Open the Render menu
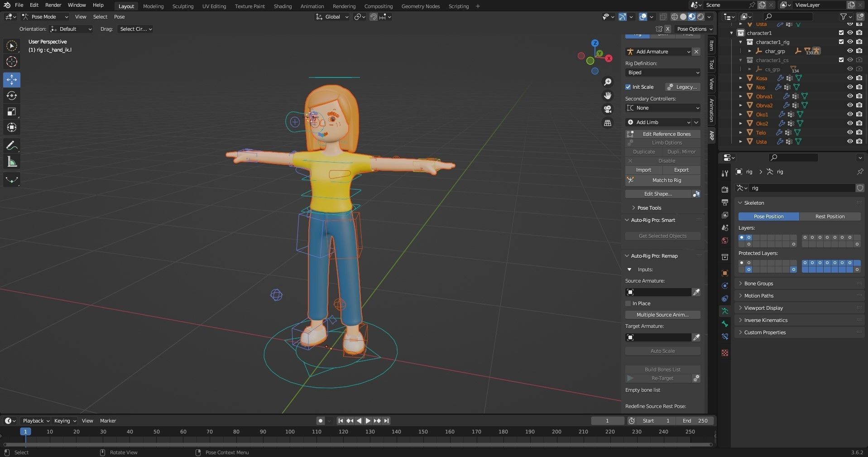This screenshot has height=457, width=868. click(x=53, y=5)
